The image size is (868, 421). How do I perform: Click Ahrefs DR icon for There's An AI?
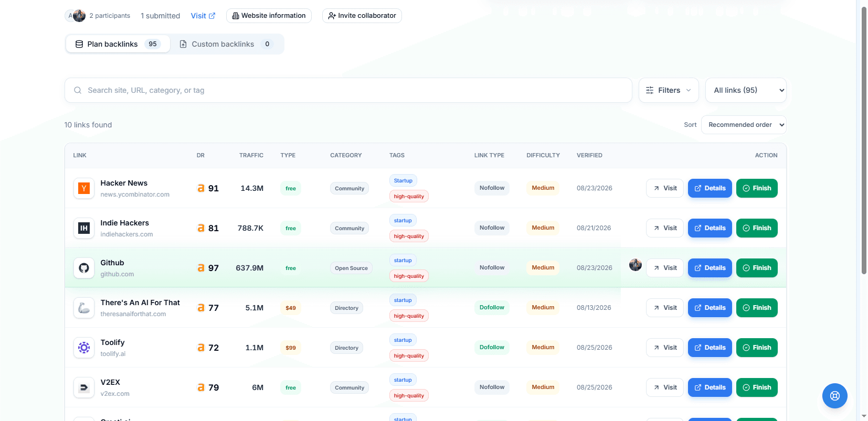200,308
